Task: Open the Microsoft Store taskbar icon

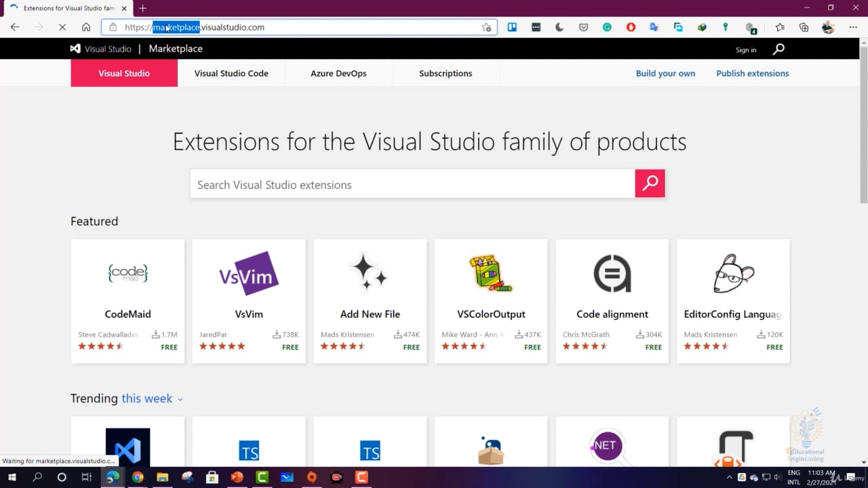Action: (x=212, y=477)
